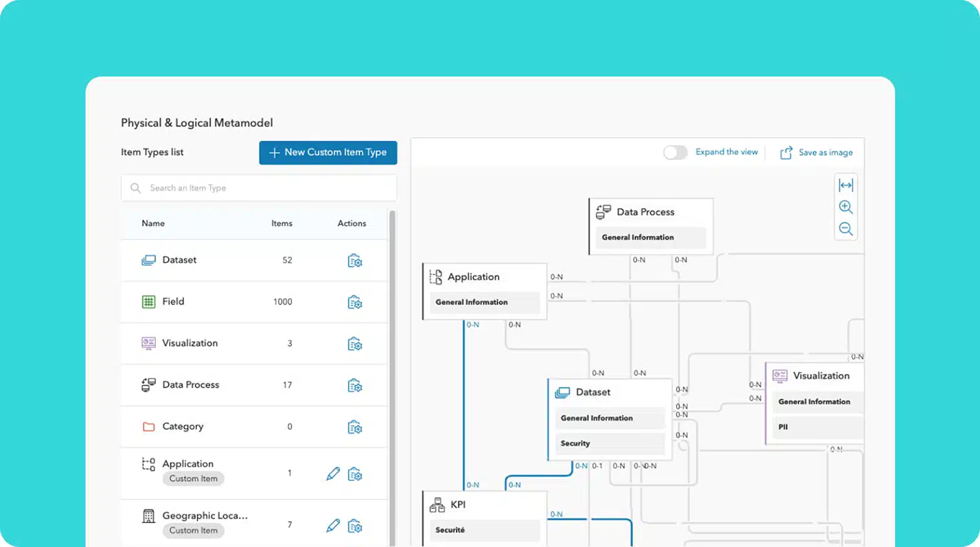Open General Information in Dataset node
980x547 pixels.
(610, 418)
